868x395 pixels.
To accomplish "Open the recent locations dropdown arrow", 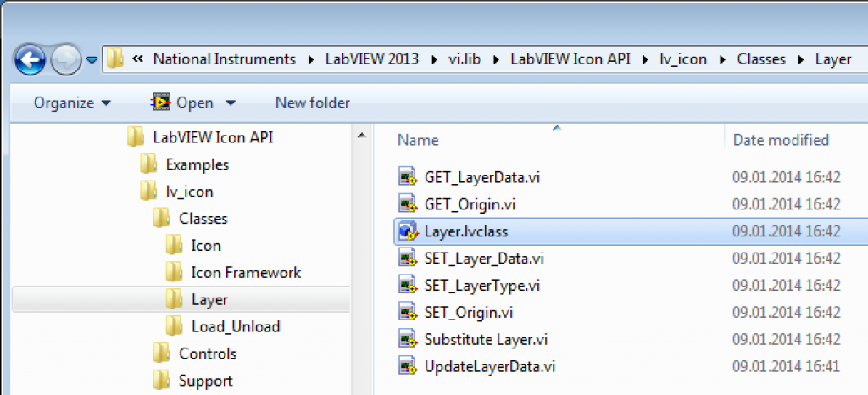I will pyautogui.click(x=92, y=59).
